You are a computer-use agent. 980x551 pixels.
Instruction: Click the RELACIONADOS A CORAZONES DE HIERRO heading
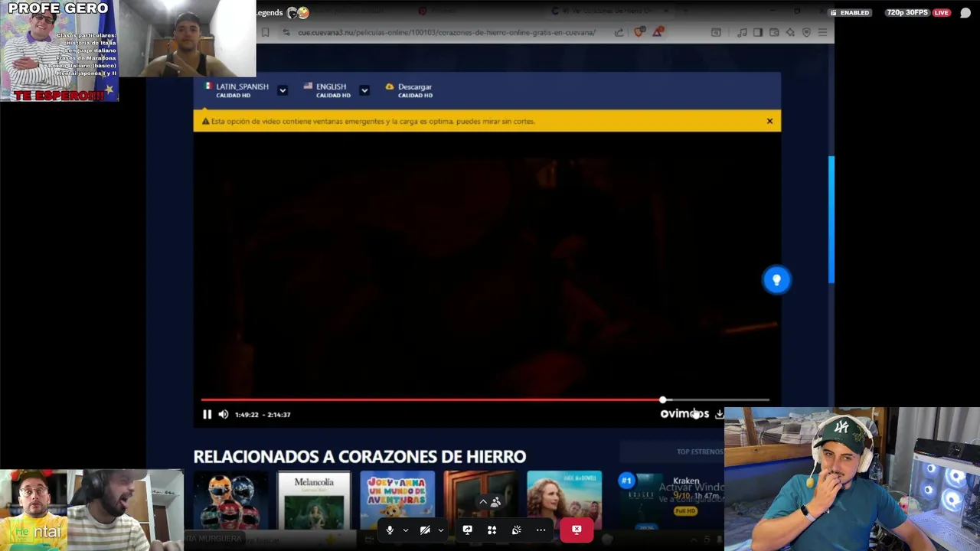[360, 456]
